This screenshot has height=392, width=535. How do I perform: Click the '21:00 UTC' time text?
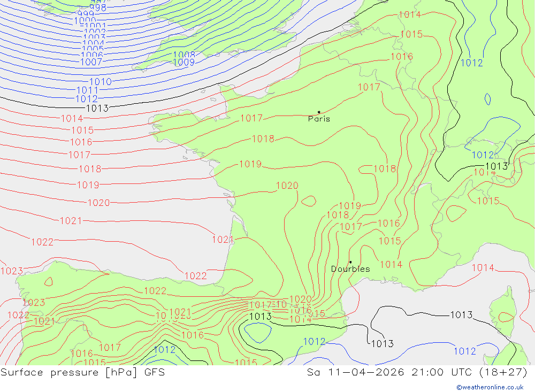(x=442, y=372)
